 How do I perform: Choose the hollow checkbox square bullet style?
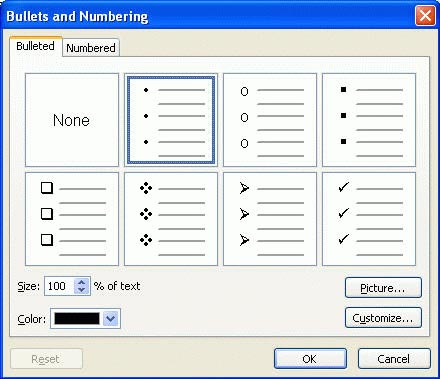tap(72, 219)
